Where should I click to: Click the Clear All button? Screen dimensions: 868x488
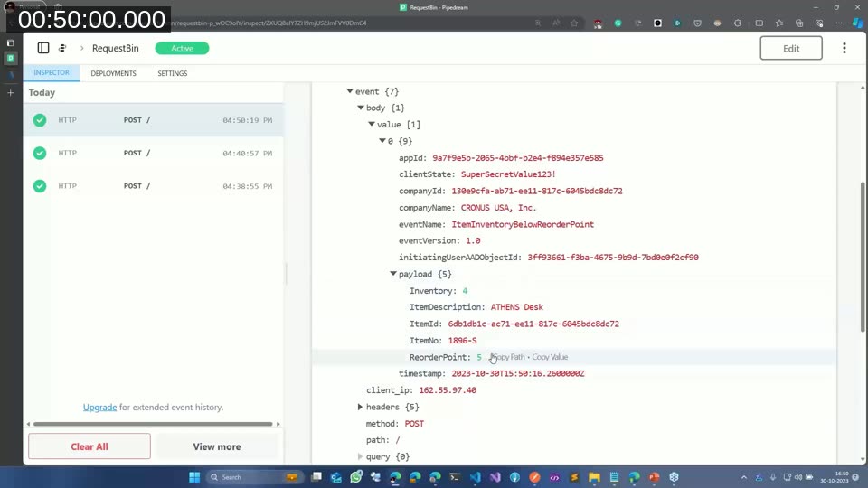click(90, 446)
